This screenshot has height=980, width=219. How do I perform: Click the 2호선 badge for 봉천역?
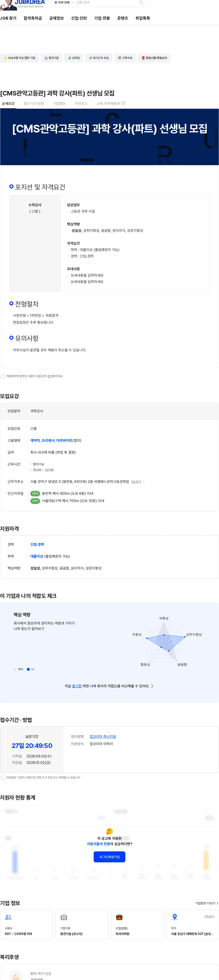tap(35, 493)
